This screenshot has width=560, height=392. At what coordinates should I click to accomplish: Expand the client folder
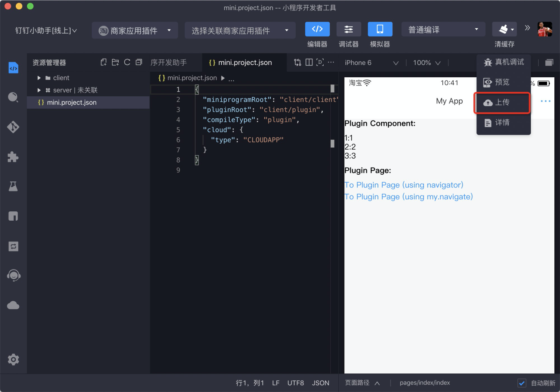pyautogui.click(x=39, y=78)
